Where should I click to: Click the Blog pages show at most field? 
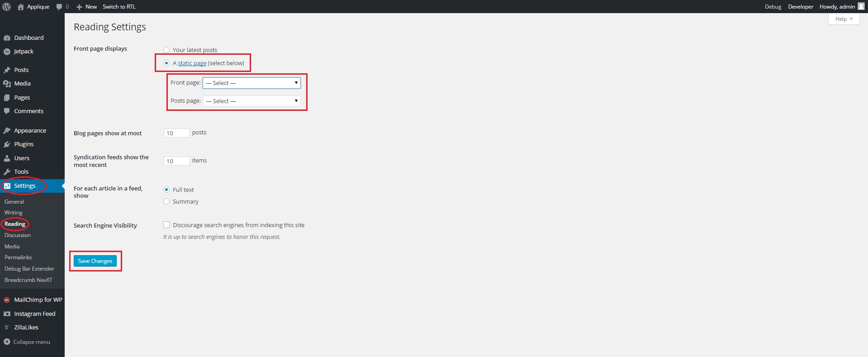click(x=176, y=133)
